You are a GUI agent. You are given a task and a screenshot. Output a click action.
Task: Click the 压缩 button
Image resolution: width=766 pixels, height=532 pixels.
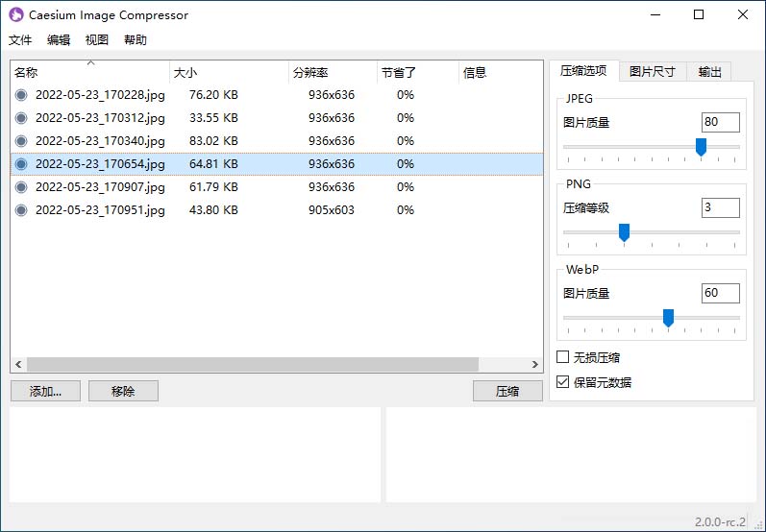(507, 391)
